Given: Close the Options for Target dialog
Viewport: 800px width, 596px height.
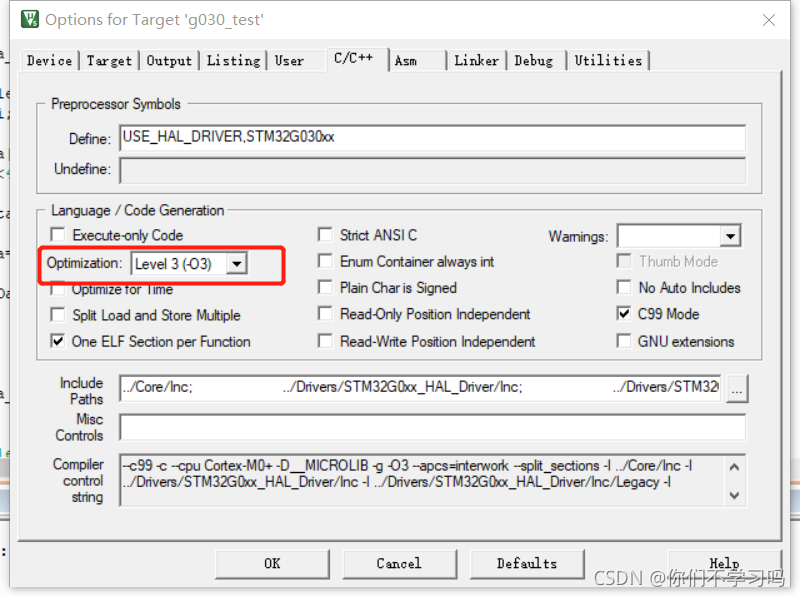Looking at the screenshot, I should [769, 20].
